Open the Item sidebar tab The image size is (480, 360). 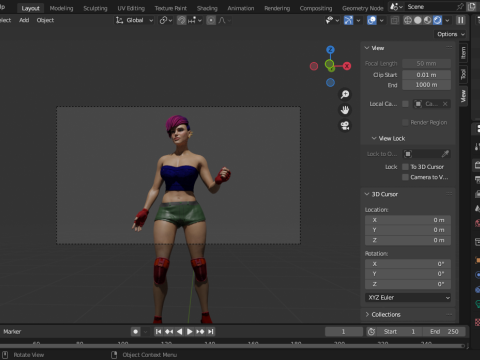coord(463,53)
